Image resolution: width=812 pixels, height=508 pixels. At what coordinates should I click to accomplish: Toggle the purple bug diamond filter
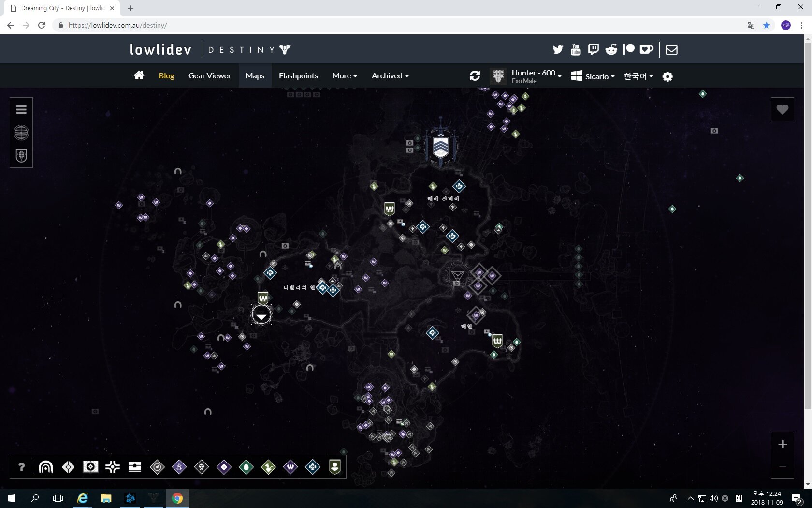coord(179,467)
